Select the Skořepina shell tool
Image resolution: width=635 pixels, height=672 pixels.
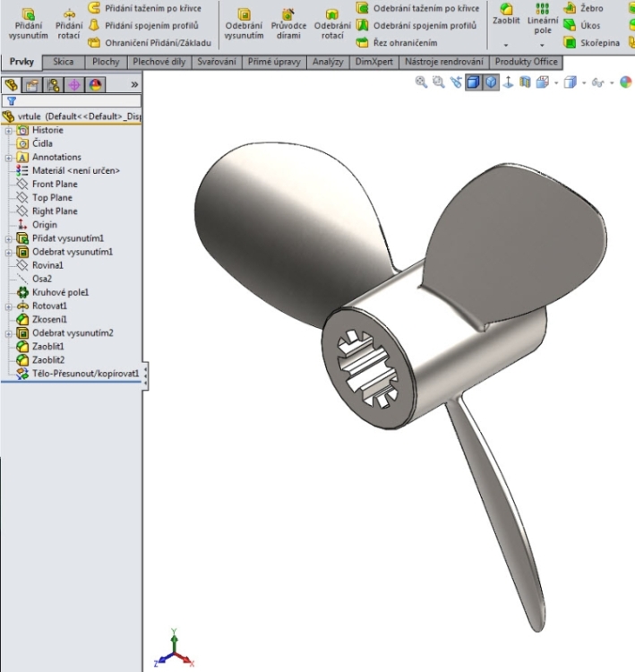(591, 43)
